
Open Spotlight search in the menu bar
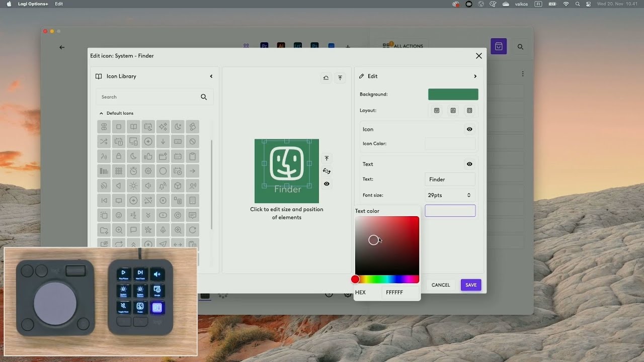point(578,4)
